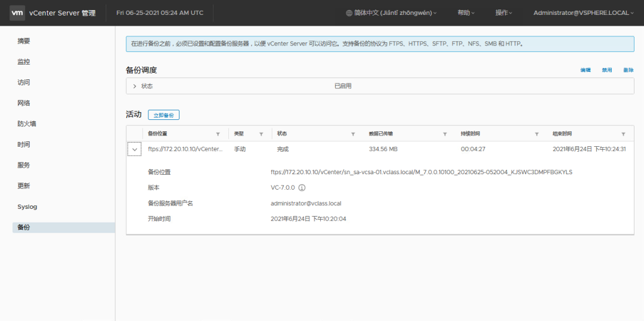Click the 备份服务器用户名 label
This screenshot has width=644, height=321.
click(170, 203)
